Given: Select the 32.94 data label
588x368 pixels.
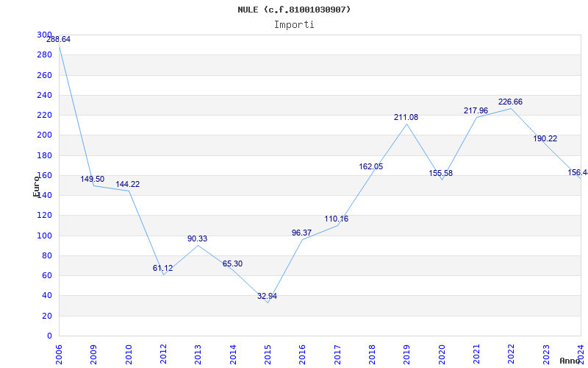Looking at the screenshot, I should 267,297.
